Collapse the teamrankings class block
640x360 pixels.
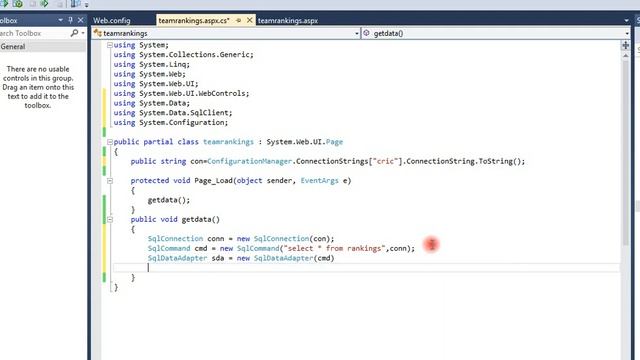[110, 142]
